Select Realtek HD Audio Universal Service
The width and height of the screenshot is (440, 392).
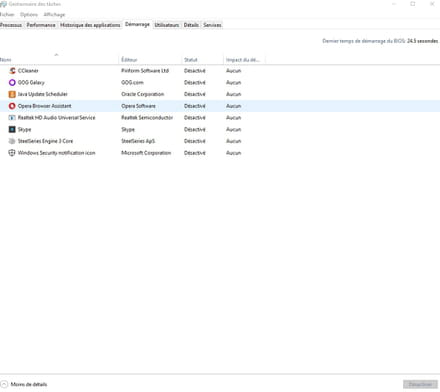pos(56,118)
